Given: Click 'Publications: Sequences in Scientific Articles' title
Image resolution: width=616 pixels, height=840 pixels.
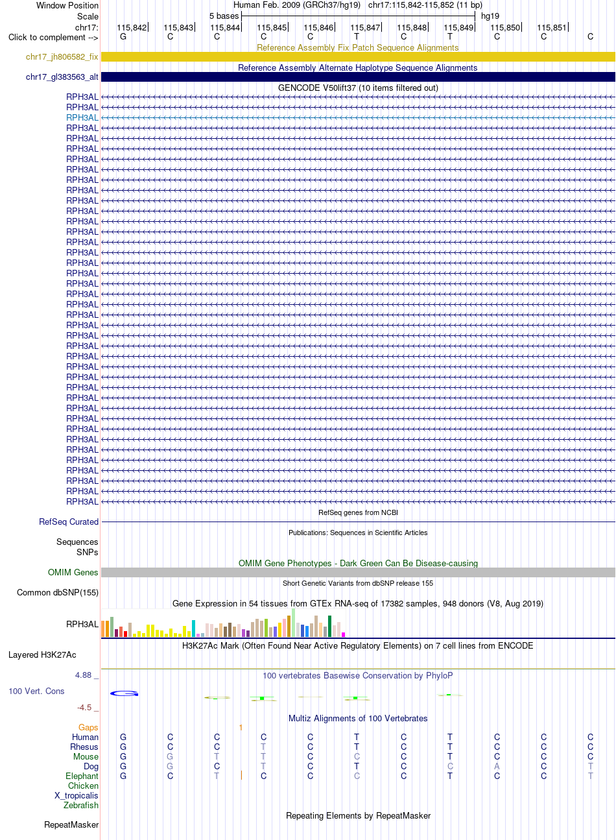Looking at the screenshot, I should [358, 533].
